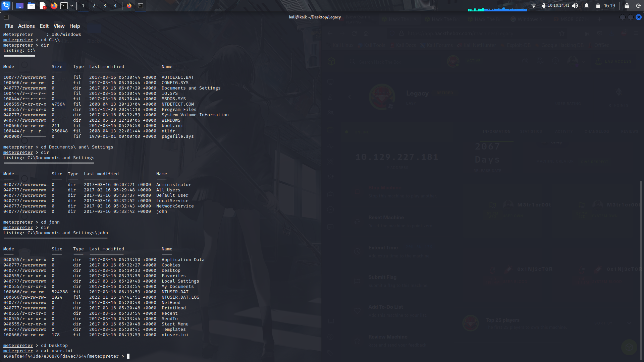
Task: Click the VPN lock icon next to 10.10.14.41
Action: pos(543,5)
